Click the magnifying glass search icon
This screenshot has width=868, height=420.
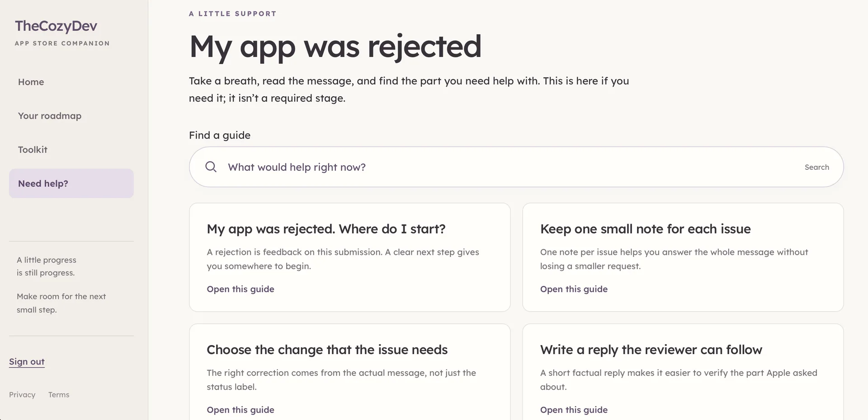[211, 167]
